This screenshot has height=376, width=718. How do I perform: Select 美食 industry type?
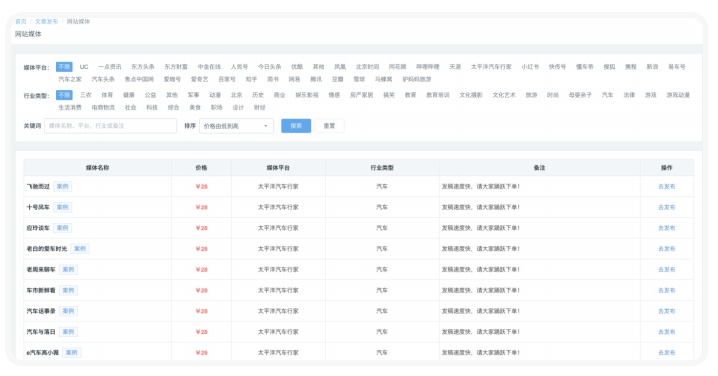[x=195, y=108]
